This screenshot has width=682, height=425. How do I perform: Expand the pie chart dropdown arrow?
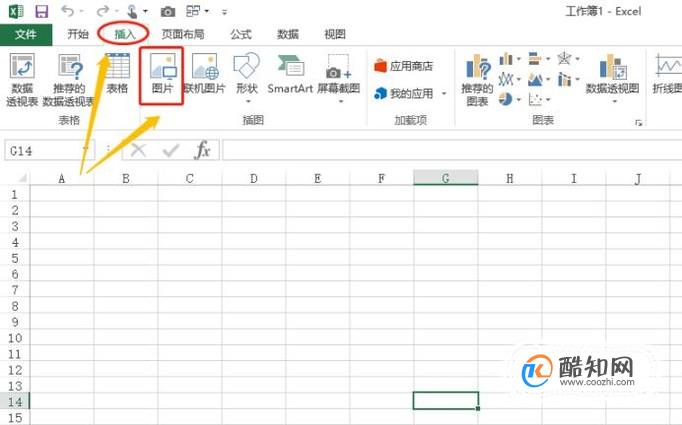coord(519,100)
